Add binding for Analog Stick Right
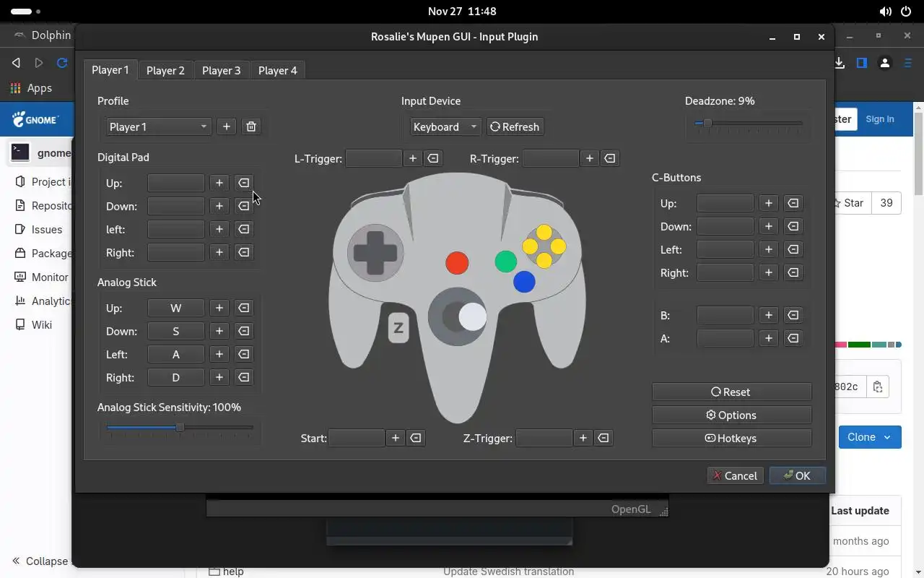924x578 pixels. [219, 377]
